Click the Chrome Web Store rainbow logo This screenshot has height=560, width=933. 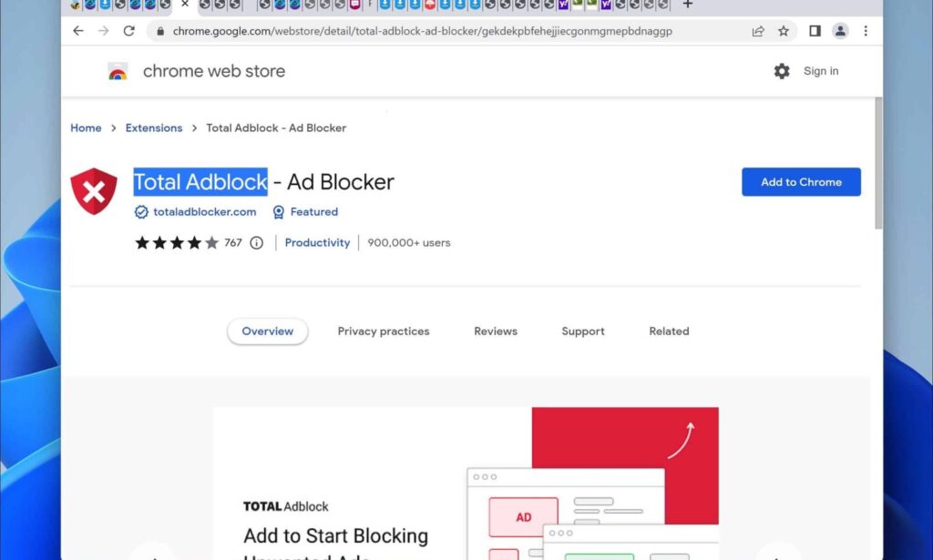[x=118, y=71]
